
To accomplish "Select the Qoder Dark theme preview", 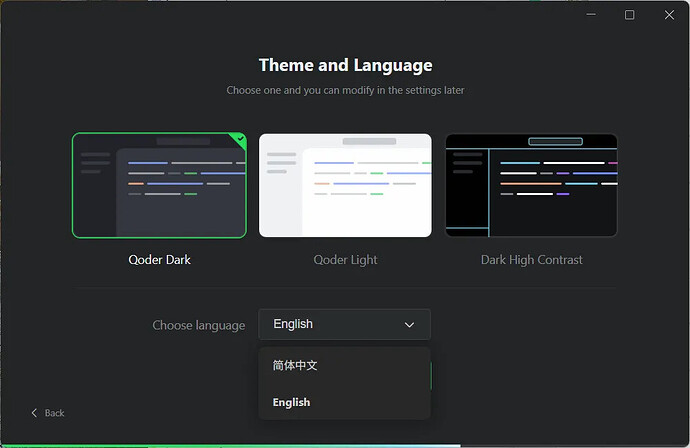I will point(159,186).
